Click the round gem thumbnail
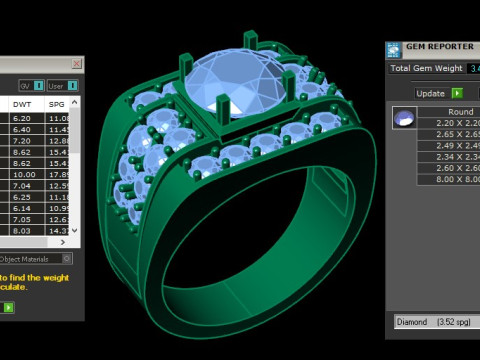This screenshot has height=360, width=480. (x=404, y=118)
